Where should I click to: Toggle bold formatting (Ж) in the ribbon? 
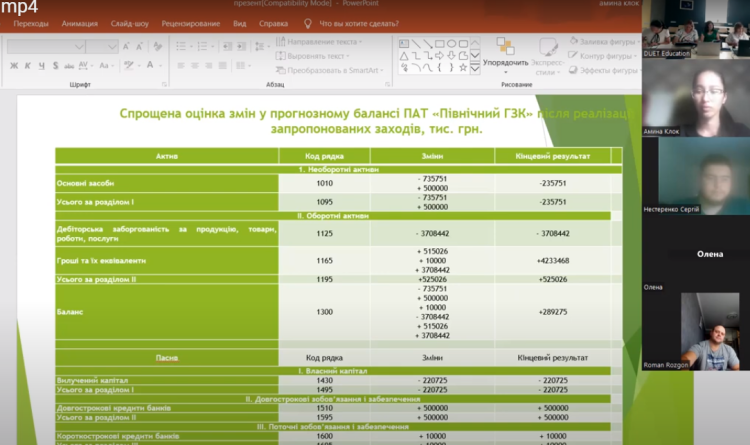(14, 66)
